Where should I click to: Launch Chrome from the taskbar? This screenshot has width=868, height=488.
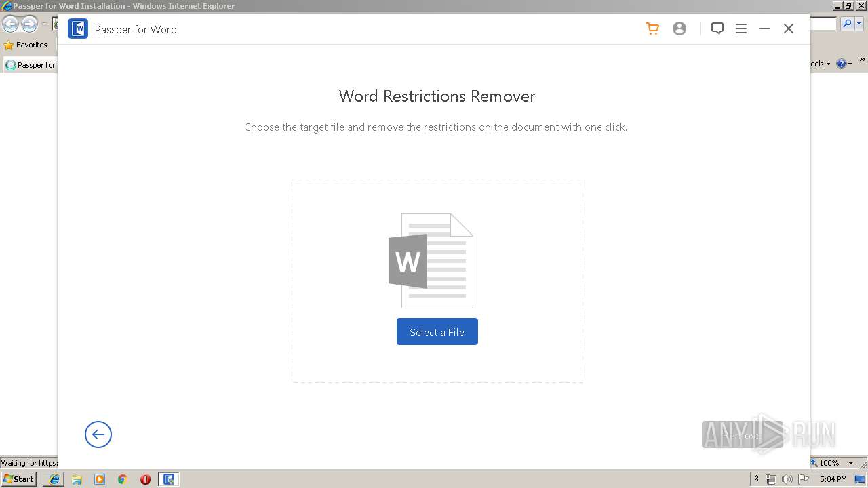pyautogui.click(x=123, y=479)
